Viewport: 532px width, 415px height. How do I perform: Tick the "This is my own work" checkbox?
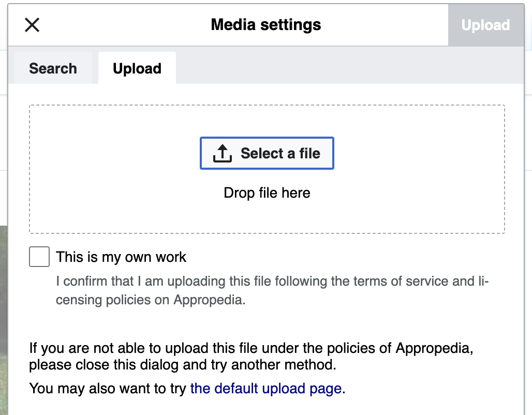point(39,257)
